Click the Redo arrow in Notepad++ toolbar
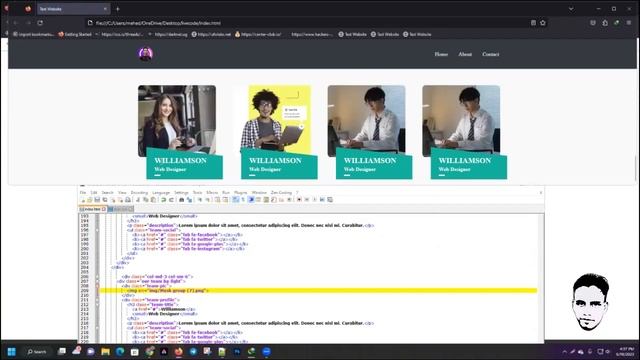The width and height of the screenshot is (640, 360). 171,200
